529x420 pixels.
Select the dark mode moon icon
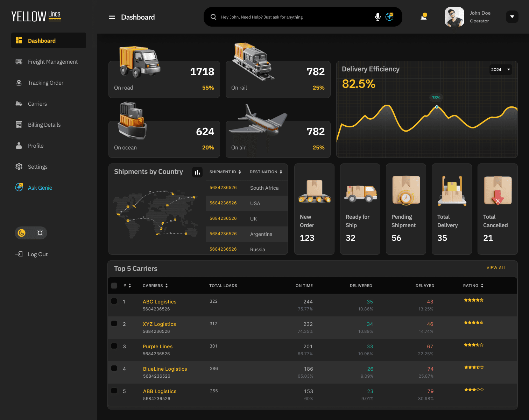22,233
